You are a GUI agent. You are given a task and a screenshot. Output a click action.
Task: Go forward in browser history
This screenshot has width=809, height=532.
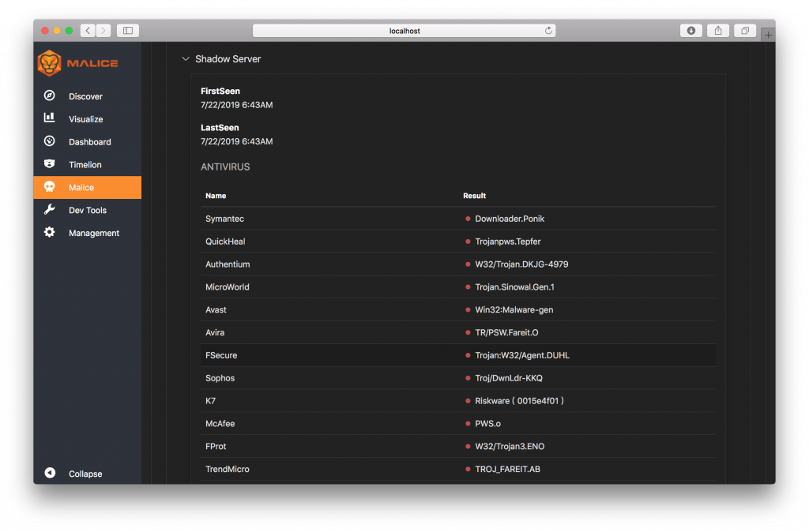click(103, 31)
